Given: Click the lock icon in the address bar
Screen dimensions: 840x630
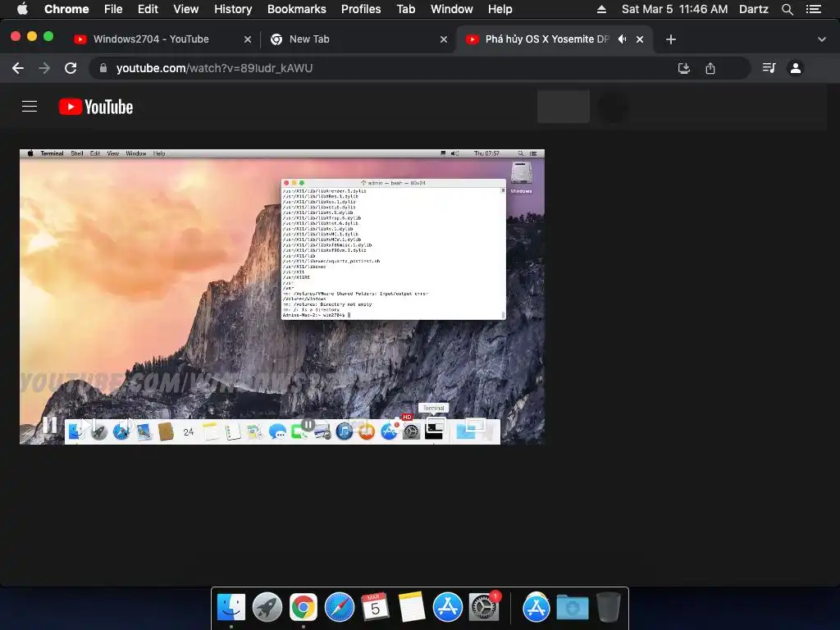Looking at the screenshot, I should pyautogui.click(x=103, y=68).
